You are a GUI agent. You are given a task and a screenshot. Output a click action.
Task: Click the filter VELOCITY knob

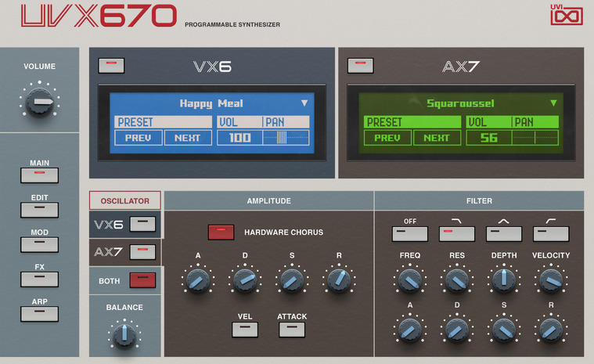pos(551,281)
